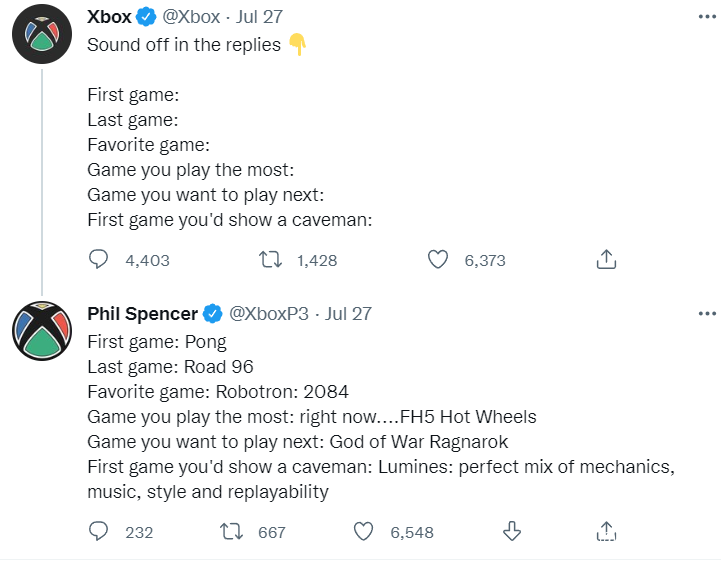The width and height of the screenshot is (721, 562).
Task: Open Phil Spencer's profile avatar
Action: [x=40, y=330]
